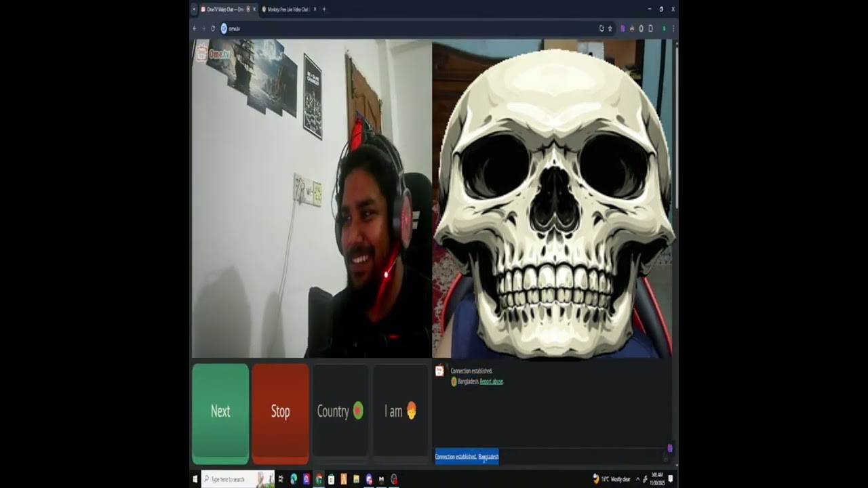Open a new browser tab
The image size is (868, 488).
click(x=324, y=9)
